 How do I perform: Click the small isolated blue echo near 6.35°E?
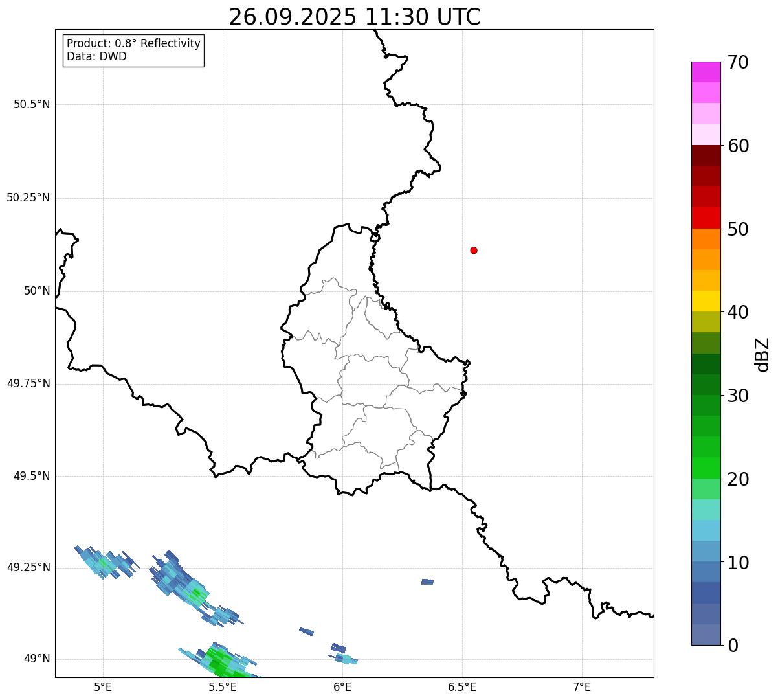coord(427,581)
